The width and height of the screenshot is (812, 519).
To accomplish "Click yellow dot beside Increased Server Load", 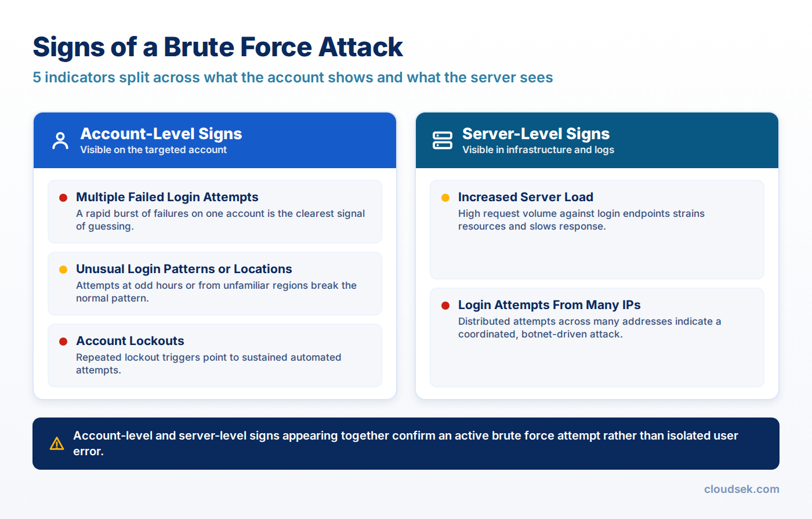I will 445,198.
